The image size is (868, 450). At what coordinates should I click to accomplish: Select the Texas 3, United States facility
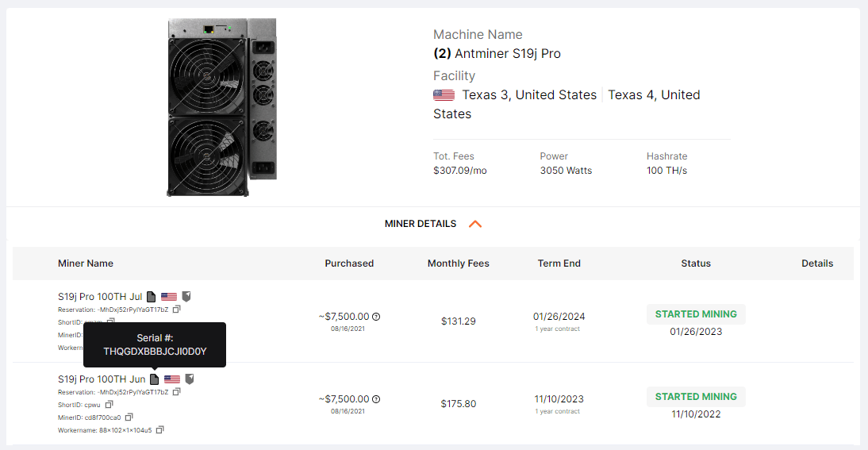529,95
